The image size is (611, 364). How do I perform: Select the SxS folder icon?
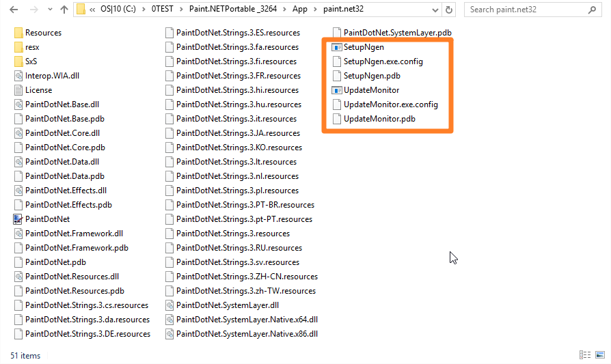click(18, 61)
